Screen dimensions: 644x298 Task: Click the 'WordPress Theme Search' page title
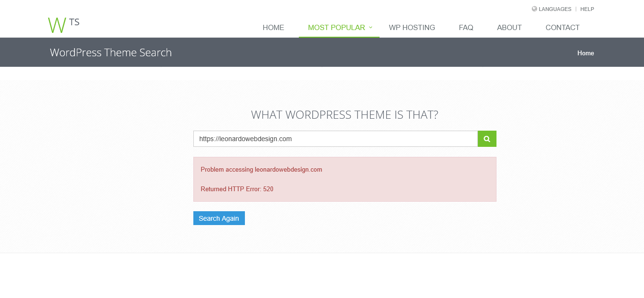[x=111, y=52]
